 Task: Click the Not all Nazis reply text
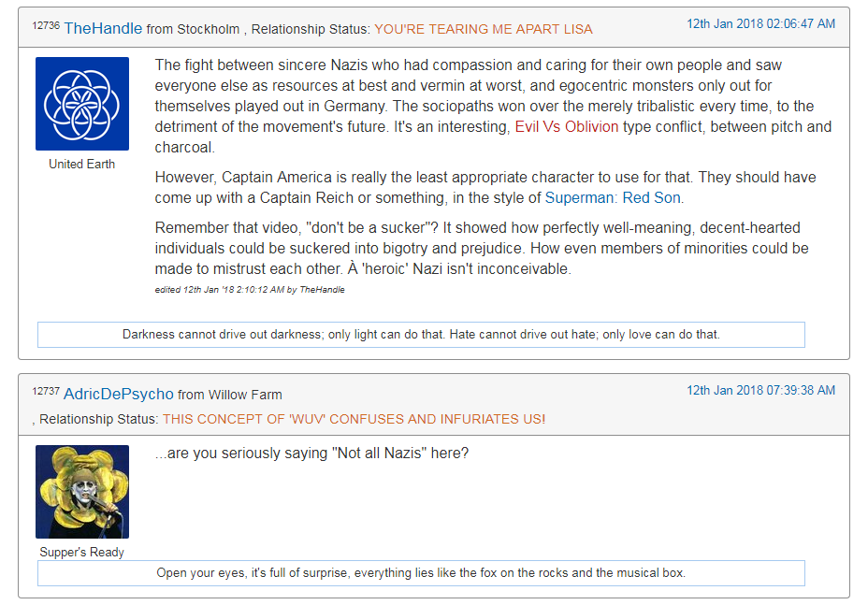coord(311,453)
